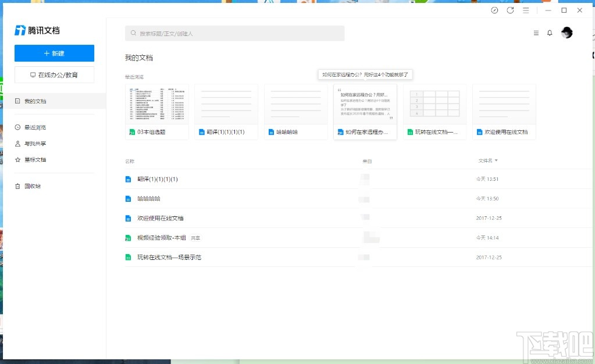Image resolution: width=595 pixels, height=364 pixels.
Task: Toggle the list view icon beside the bell
Action: point(536,33)
